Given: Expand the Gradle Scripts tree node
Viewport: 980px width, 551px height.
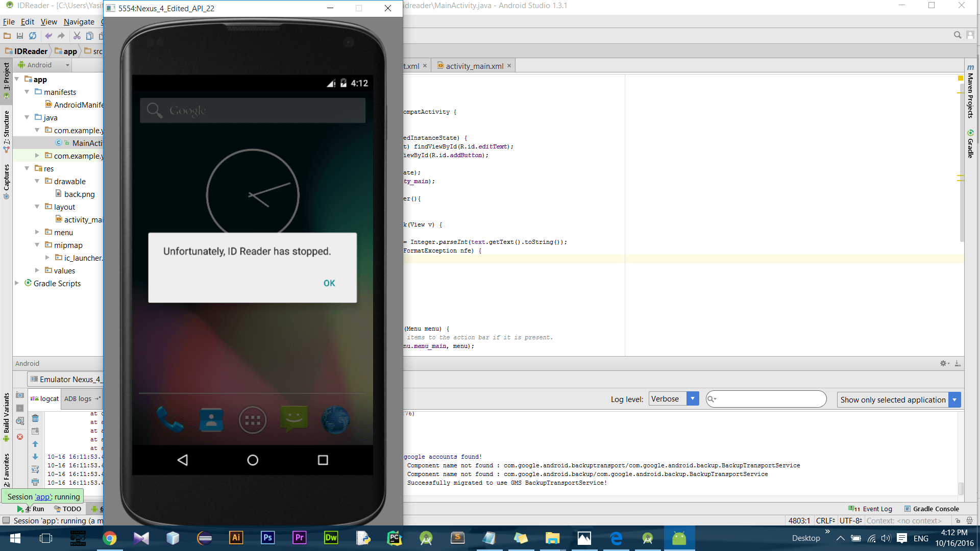Looking at the screenshot, I should [x=17, y=283].
